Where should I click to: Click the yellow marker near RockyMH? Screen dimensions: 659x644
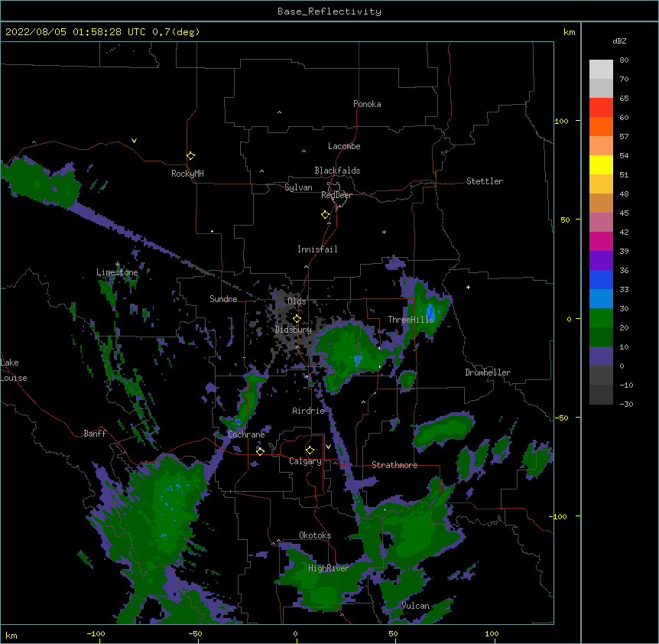point(190,155)
